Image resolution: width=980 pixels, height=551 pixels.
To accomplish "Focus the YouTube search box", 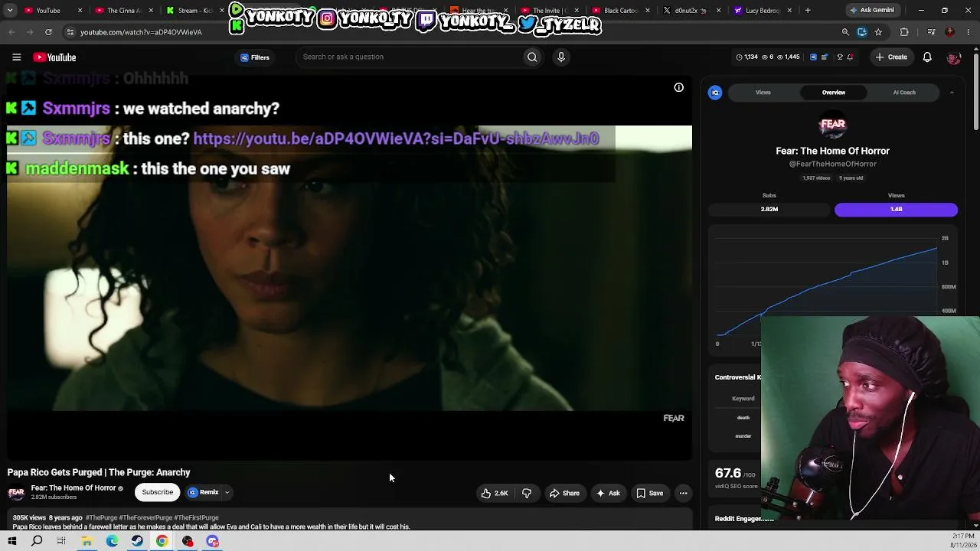I will pos(410,57).
